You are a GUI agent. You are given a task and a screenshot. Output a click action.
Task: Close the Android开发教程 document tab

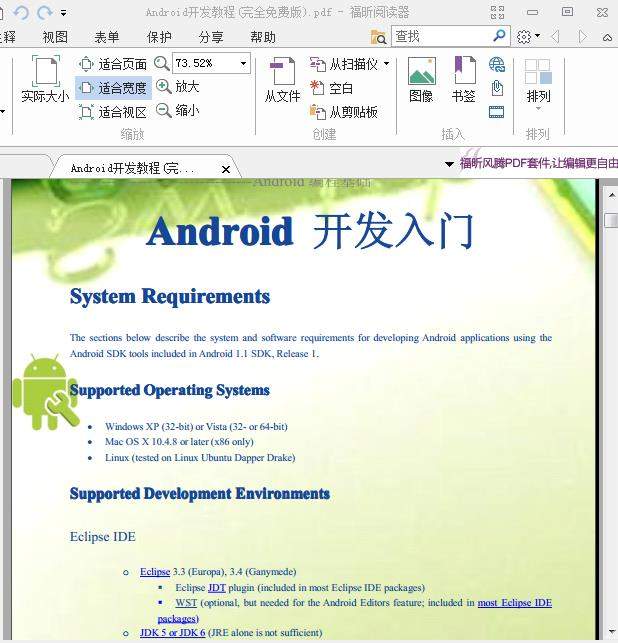[x=226, y=169]
